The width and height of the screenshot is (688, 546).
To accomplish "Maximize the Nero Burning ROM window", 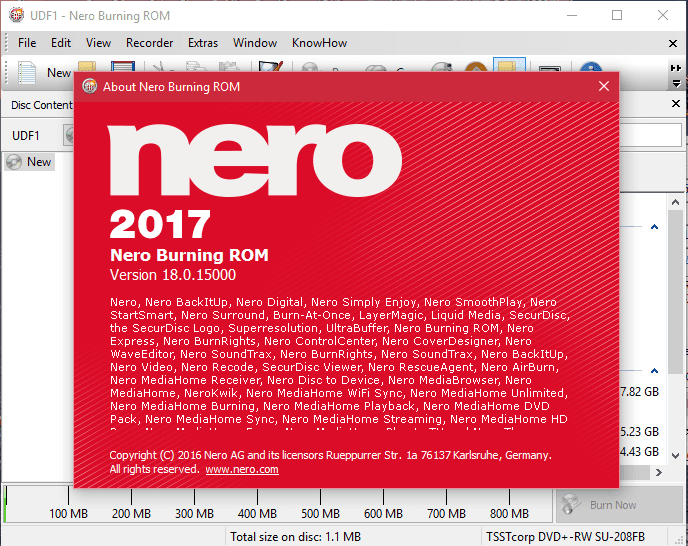I will tap(617, 15).
